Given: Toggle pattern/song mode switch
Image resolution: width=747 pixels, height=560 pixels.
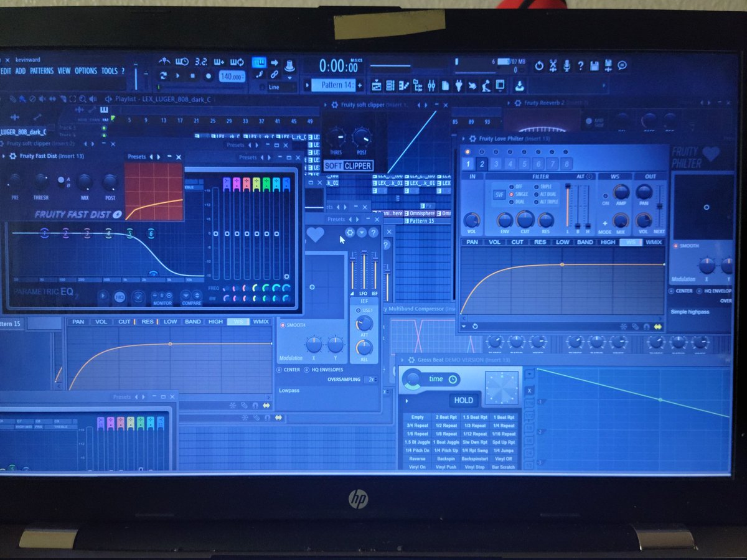Looking at the screenshot, I should tap(163, 75).
